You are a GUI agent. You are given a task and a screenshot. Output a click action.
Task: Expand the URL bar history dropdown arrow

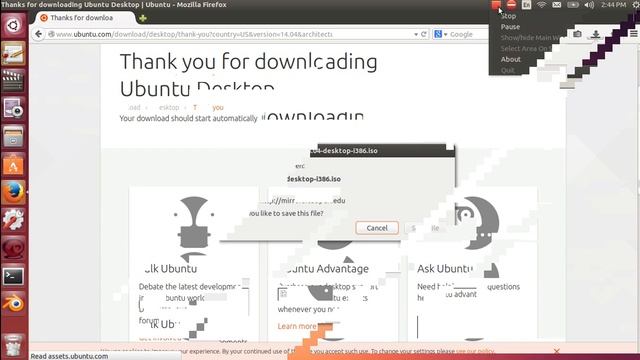coord(416,35)
